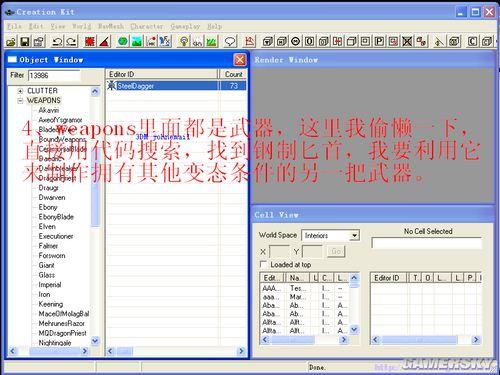Open the Character menu
The image size is (500, 375).
coord(147,26)
